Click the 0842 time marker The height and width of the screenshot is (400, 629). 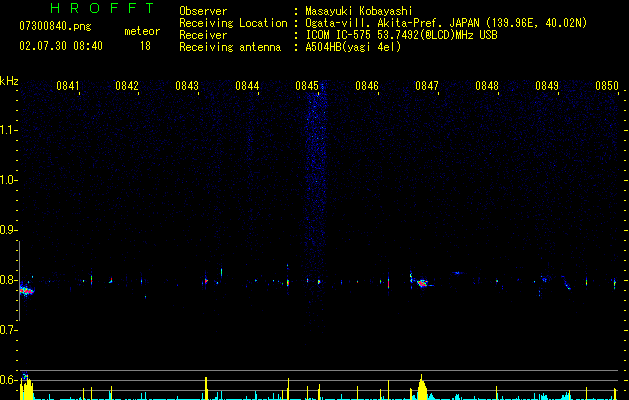coord(127,86)
